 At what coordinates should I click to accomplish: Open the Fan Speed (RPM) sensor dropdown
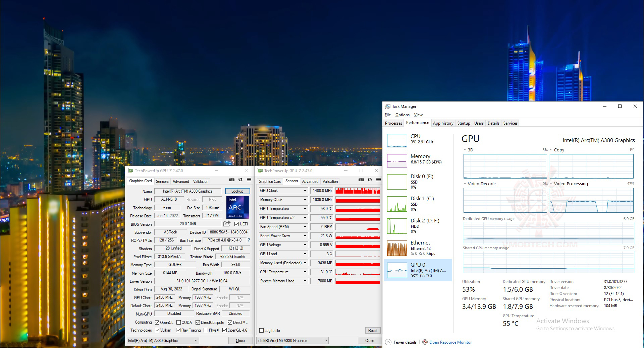coord(305,227)
